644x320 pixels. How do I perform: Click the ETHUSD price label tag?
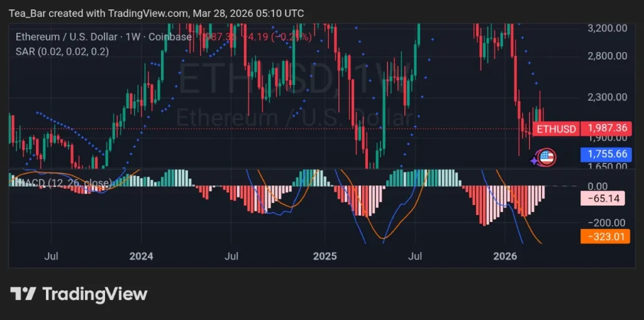click(x=556, y=129)
